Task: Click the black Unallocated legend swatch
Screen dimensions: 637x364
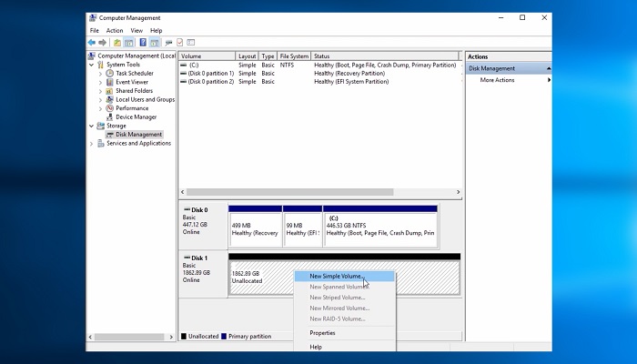Action: click(184, 337)
